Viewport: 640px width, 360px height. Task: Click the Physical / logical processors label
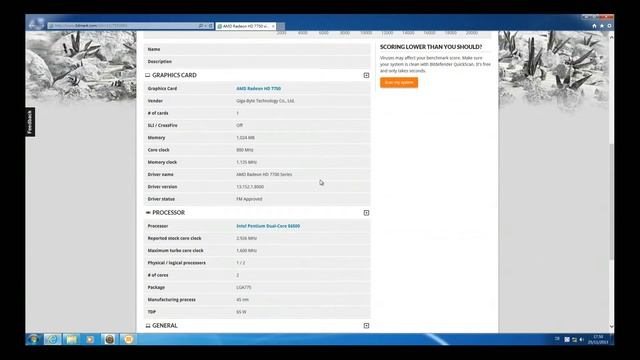click(x=176, y=263)
